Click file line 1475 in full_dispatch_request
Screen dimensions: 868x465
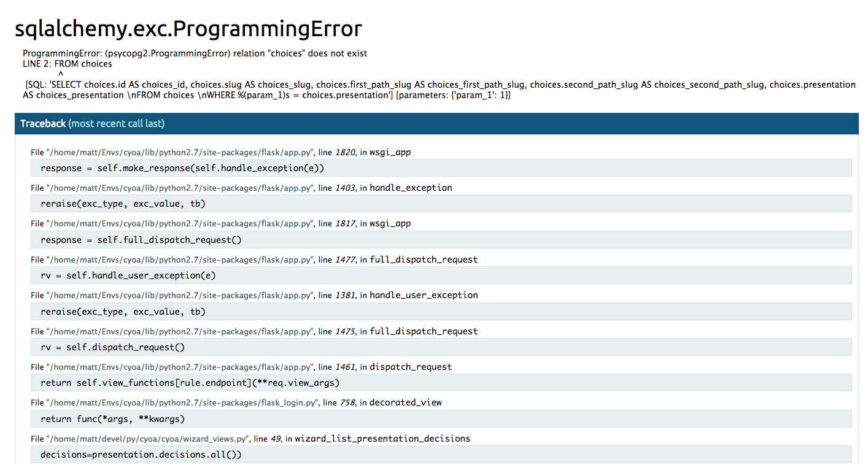pyautogui.click(x=254, y=331)
